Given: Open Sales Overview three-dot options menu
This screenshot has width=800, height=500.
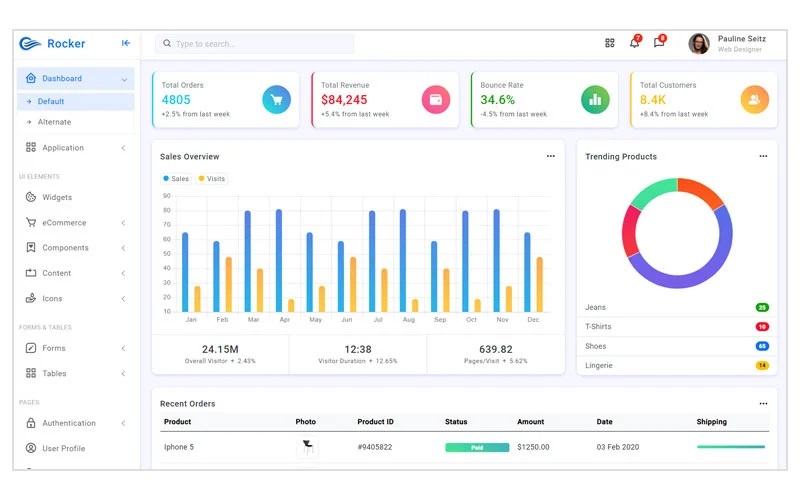Looking at the screenshot, I should (550, 156).
